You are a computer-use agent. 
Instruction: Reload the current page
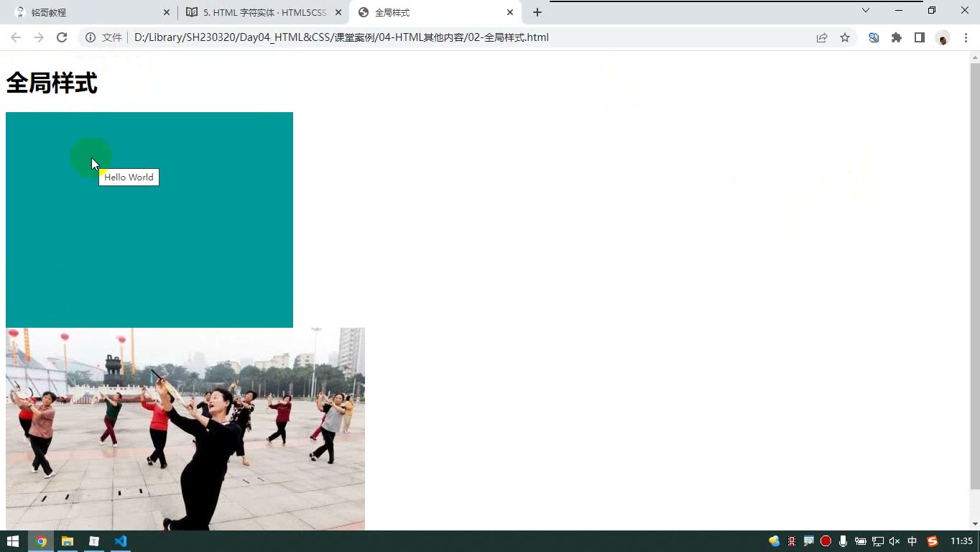point(62,37)
